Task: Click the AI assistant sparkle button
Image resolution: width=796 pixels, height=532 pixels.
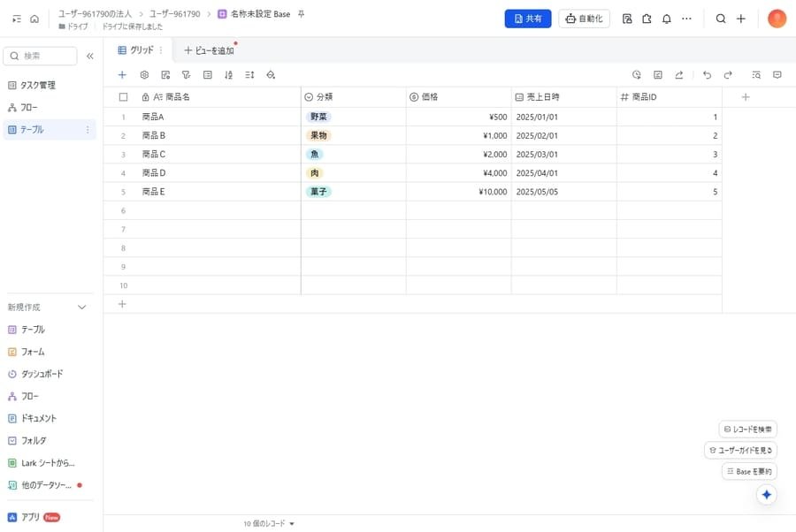Action: (767, 495)
